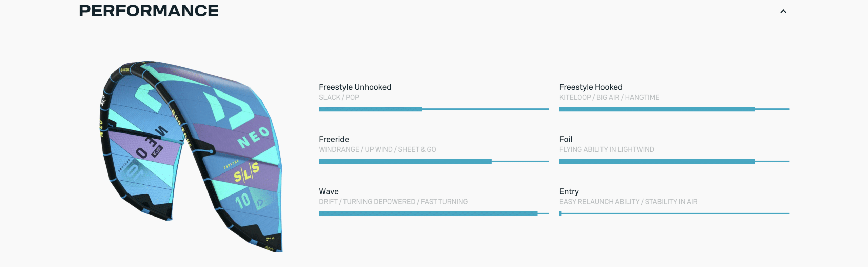Select the Foil label
868x267 pixels.
pos(566,139)
